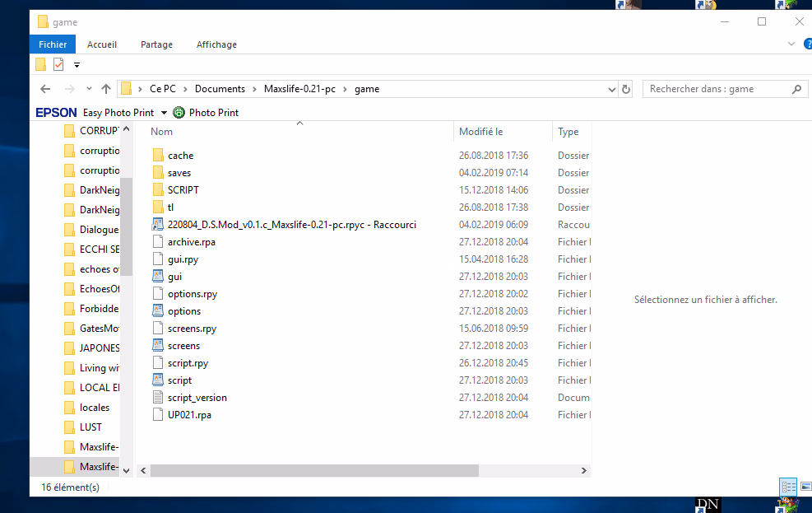Switch to large thumbnails view layout
Image resolution: width=812 pixels, height=513 pixels.
804,487
